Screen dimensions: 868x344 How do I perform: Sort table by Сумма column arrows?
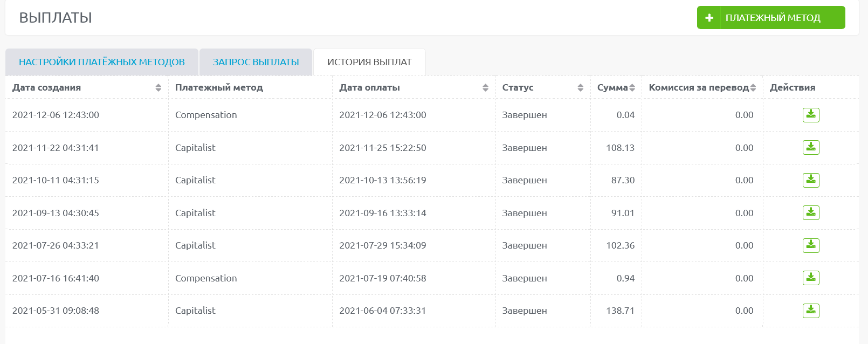coord(632,87)
